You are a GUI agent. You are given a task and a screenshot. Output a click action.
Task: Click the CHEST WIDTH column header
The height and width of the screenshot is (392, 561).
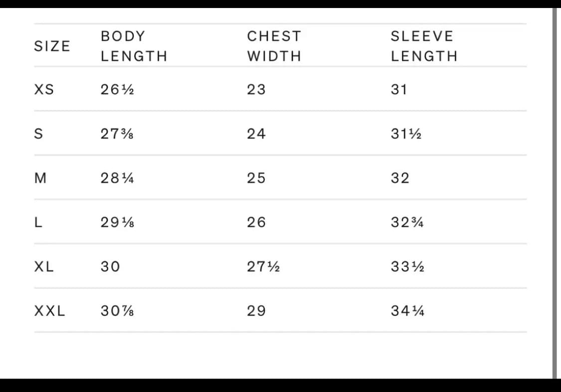coord(274,46)
